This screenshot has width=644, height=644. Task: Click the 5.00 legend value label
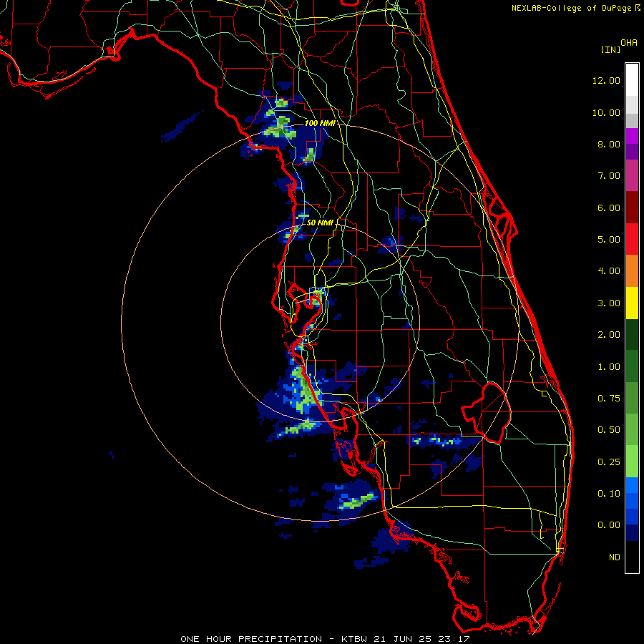tap(609, 240)
